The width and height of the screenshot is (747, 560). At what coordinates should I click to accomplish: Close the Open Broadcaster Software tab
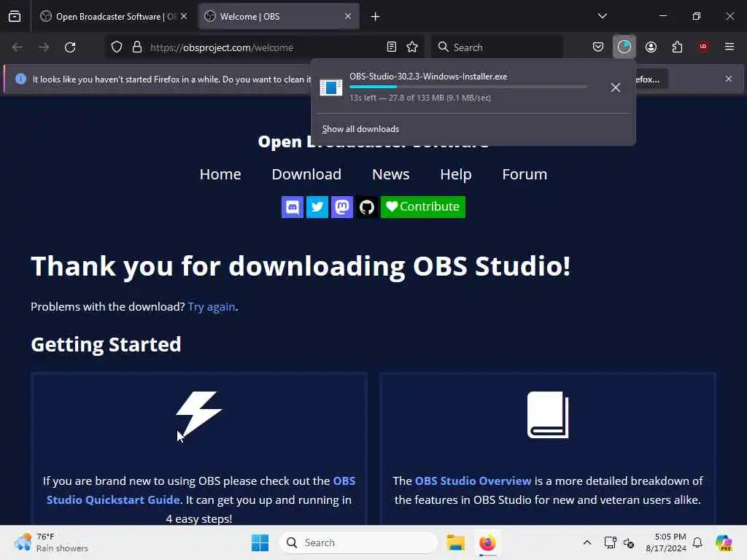[x=184, y=16]
